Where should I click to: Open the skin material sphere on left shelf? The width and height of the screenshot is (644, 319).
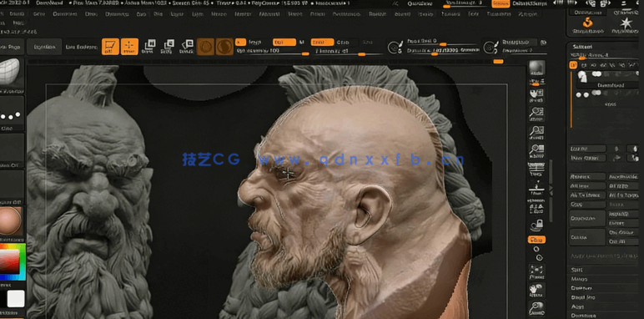point(11,221)
